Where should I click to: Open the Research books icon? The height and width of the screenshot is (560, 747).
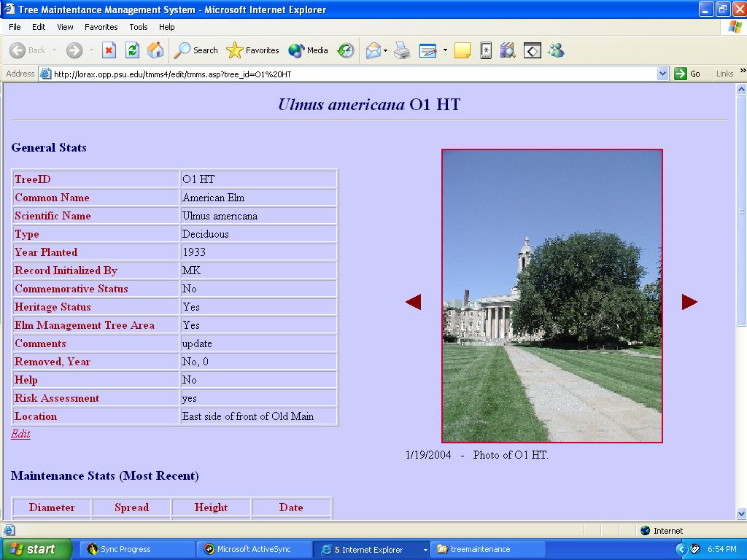point(508,50)
